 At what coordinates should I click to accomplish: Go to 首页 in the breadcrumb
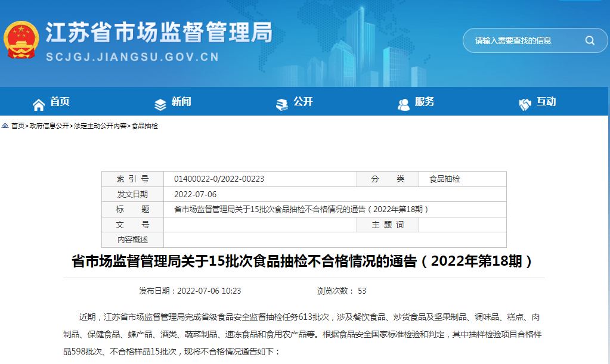pyautogui.click(x=18, y=126)
